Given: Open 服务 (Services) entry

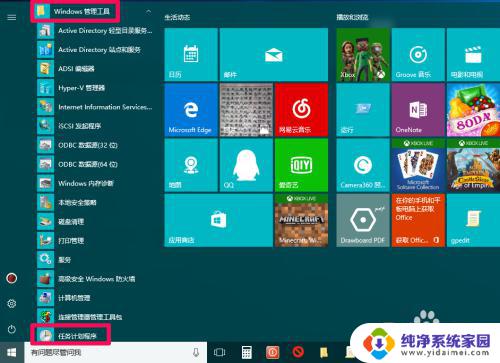Looking at the screenshot, I should click(95, 260).
